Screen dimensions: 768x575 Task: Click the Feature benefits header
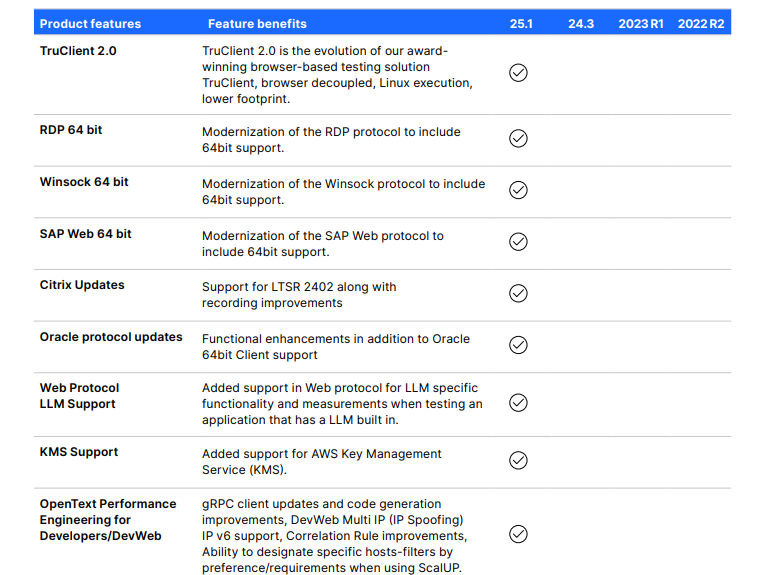tap(257, 23)
